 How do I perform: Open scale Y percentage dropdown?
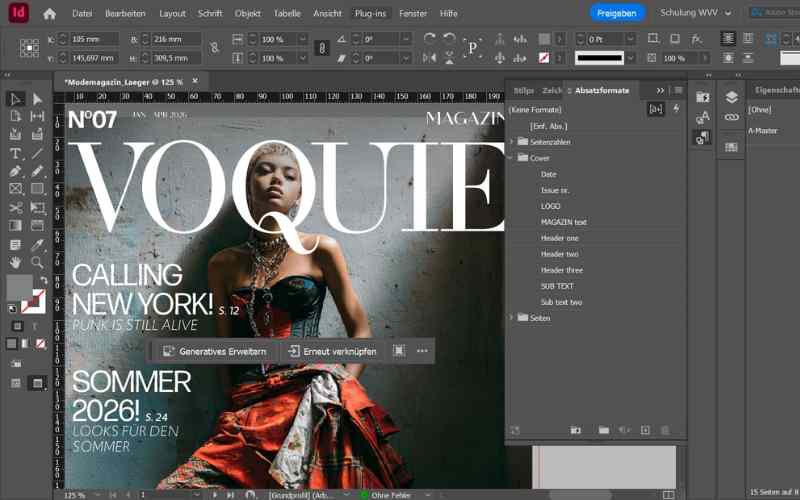(x=303, y=58)
